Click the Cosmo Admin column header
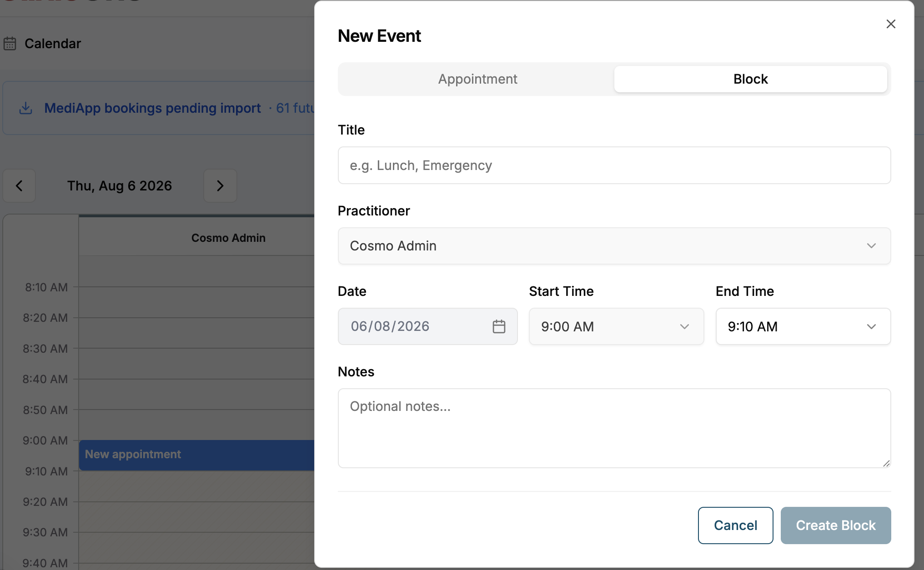The image size is (924, 570). [228, 238]
